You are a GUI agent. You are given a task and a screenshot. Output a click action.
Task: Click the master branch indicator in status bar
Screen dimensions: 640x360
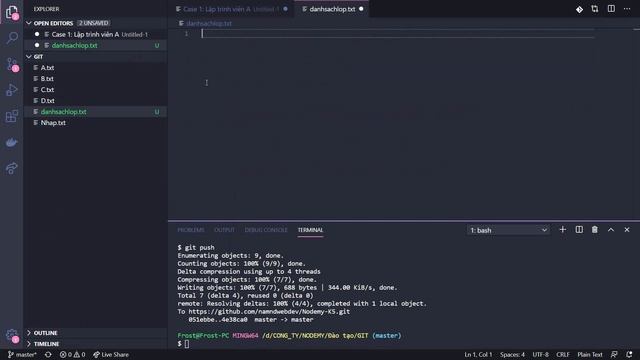[22, 355]
